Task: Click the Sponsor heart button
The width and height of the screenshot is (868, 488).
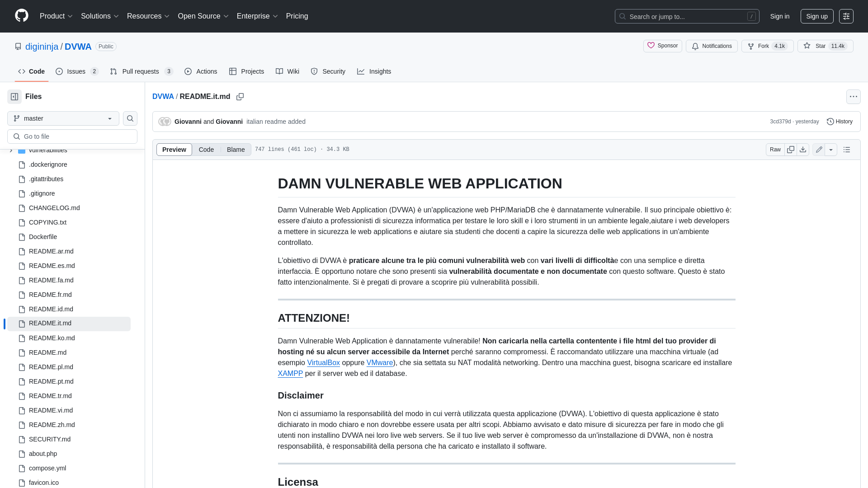Action: click(663, 46)
